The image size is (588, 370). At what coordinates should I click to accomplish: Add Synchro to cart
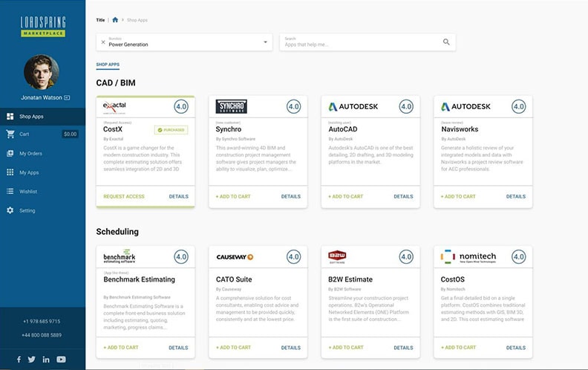click(x=233, y=196)
